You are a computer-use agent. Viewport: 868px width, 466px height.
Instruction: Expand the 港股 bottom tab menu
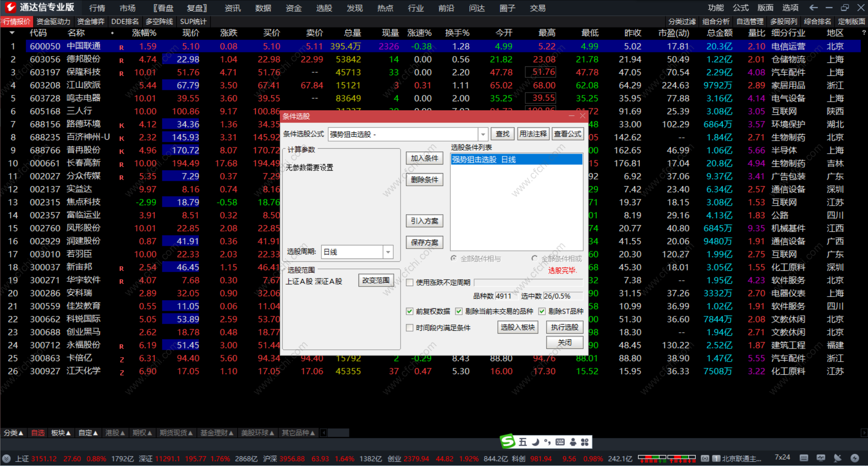115,433
